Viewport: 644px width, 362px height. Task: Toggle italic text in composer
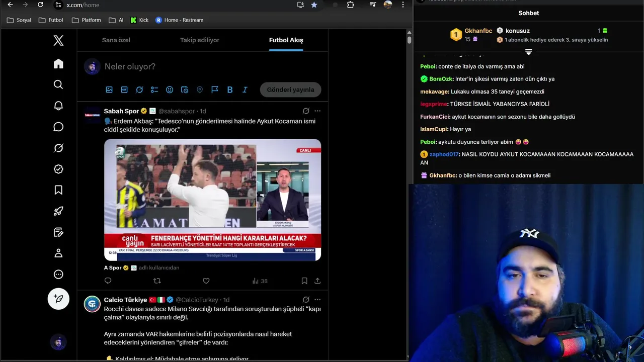[x=245, y=89]
